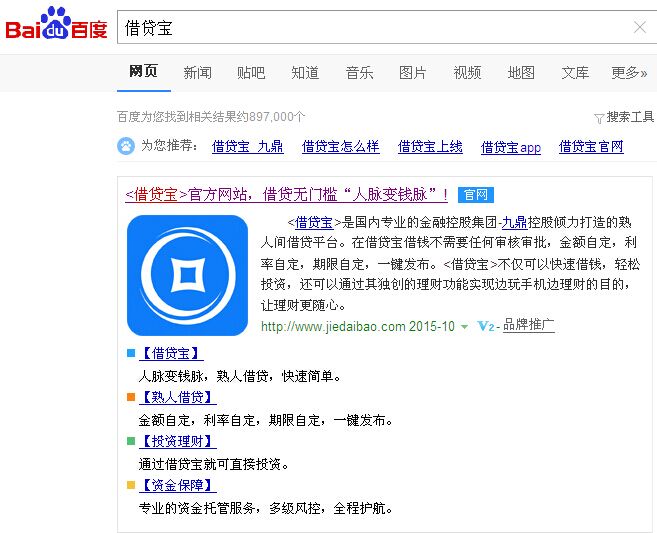Open the 【投资理财】 sublink

pyautogui.click(x=178, y=441)
